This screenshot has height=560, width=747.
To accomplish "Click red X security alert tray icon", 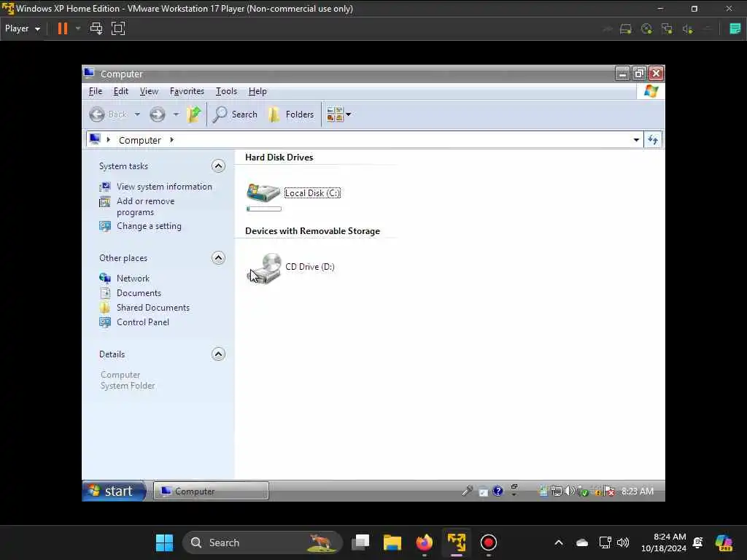I will click(x=609, y=491).
